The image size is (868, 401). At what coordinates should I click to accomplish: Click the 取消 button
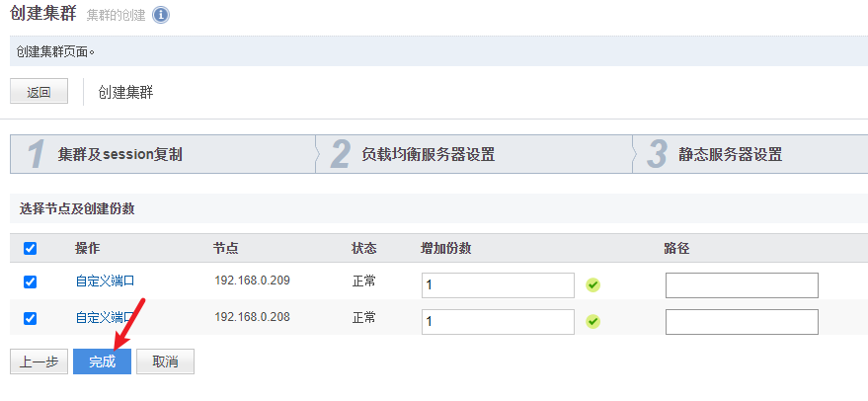point(166,361)
